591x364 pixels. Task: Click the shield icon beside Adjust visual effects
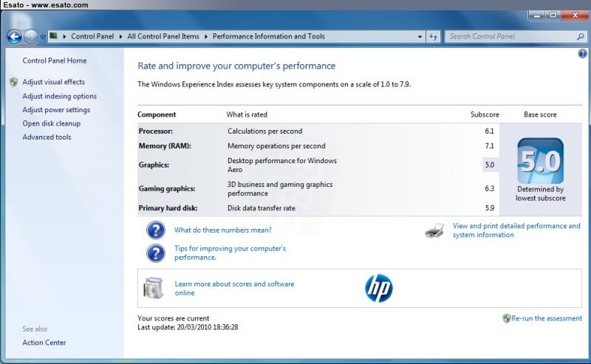point(13,82)
